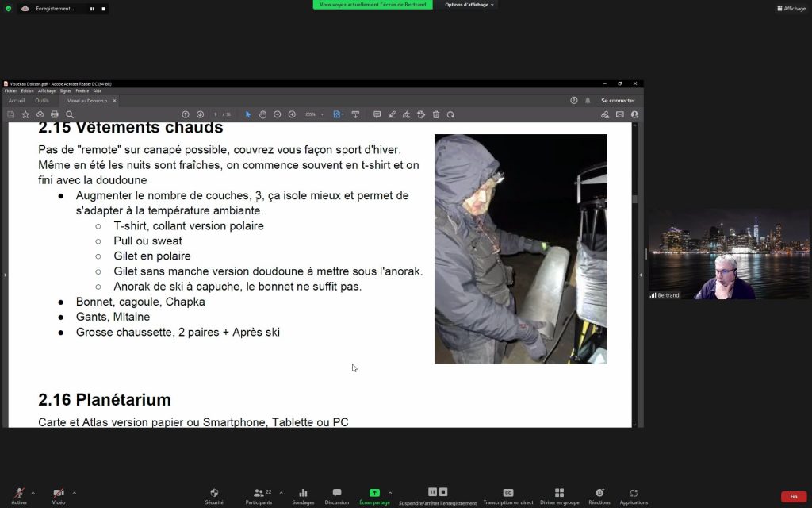This screenshot has width=812, height=508.
Task: Click the green encryption shield icon
Action: coord(8,8)
